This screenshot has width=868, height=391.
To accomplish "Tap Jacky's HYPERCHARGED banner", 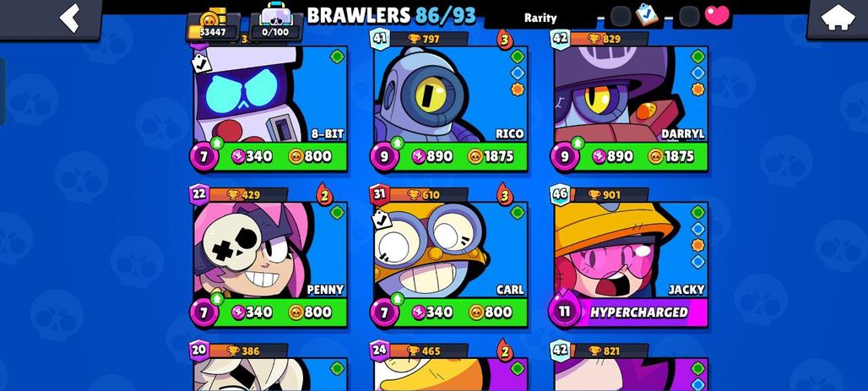I will (x=638, y=312).
